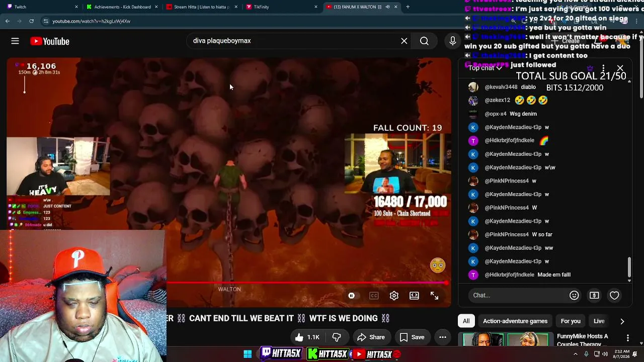This screenshot has width=644, height=362.
Task: Mute the FANUM X WALTON tab audio
Action: tap(387, 7)
